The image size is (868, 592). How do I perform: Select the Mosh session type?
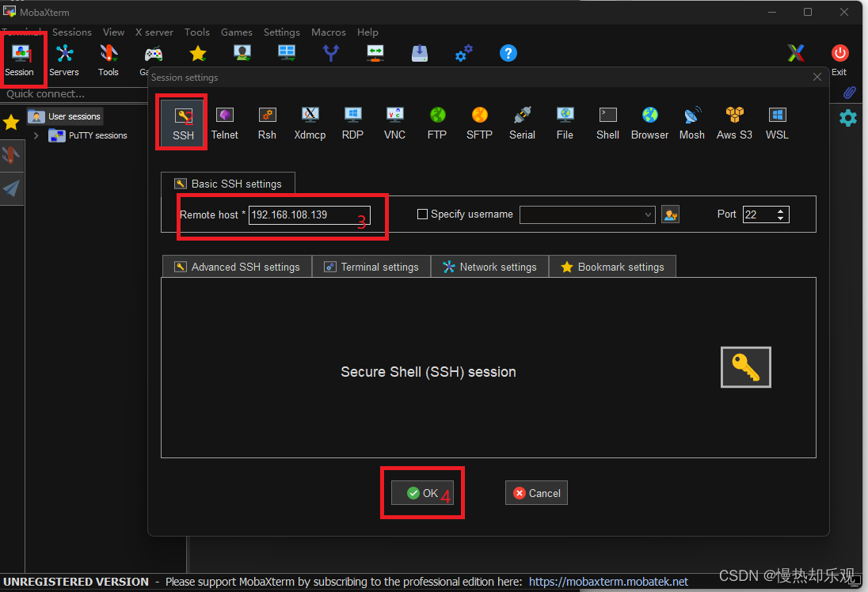tap(692, 123)
